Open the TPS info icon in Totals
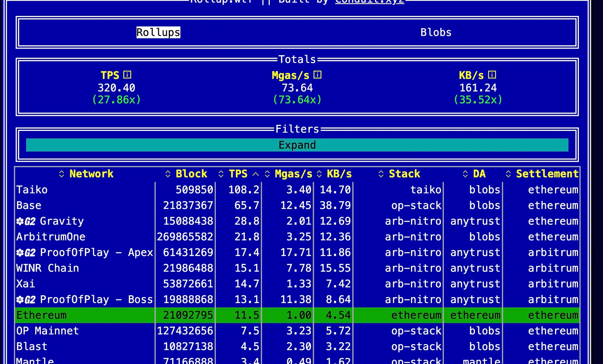The height and width of the screenshot is (364, 603). coord(127,75)
